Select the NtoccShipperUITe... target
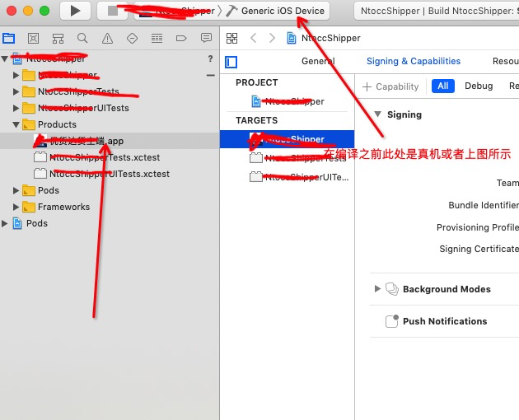The height and width of the screenshot is (420, 519). point(288,177)
